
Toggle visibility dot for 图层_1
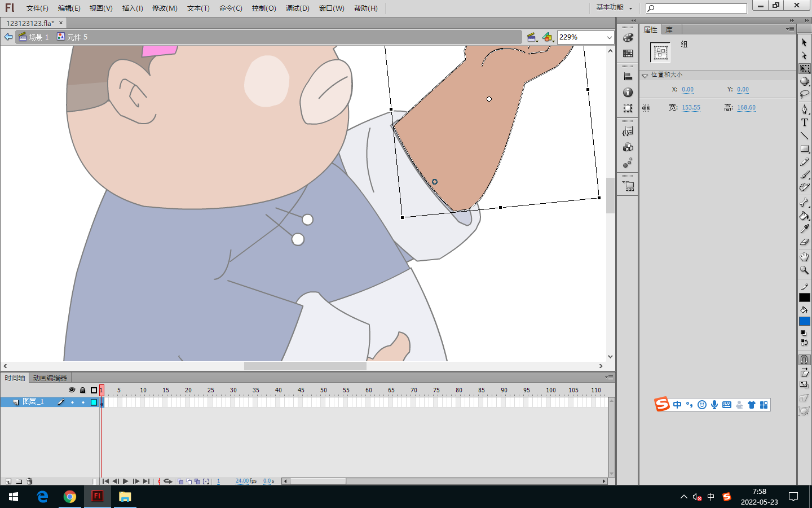tap(72, 402)
